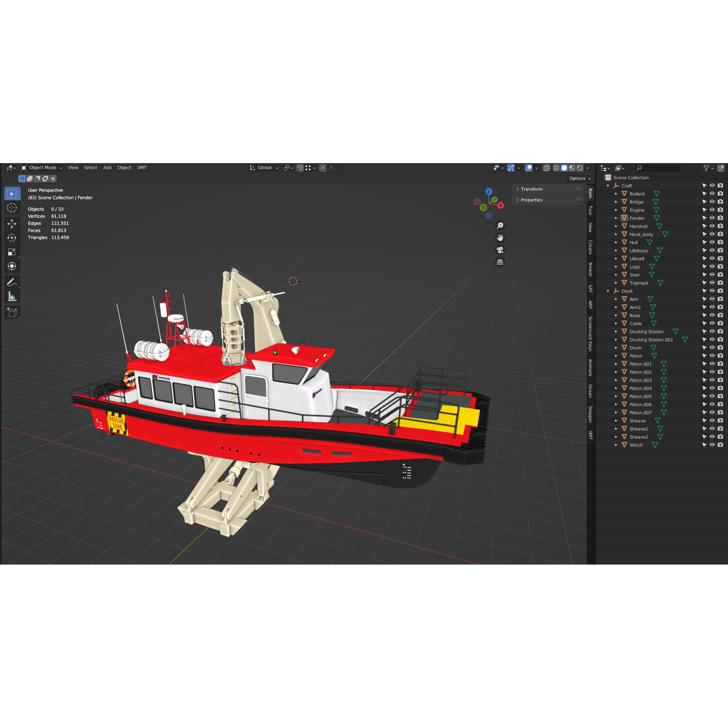Image resolution: width=728 pixels, height=728 pixels.
Task: Select the Rotate tool in the toolbar
Action: [12, 238]
